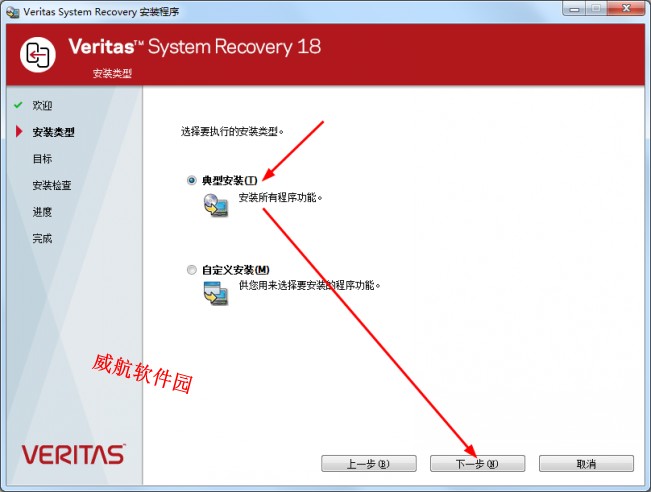Minimize the installer window
Image resolution: width=651 pixels, height=492 pixels.
574,9
